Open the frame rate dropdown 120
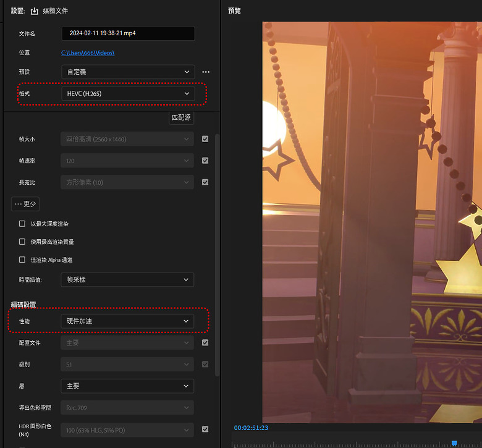Image resolution: width=482 pixels, height=448 pixels. point(127,161)
